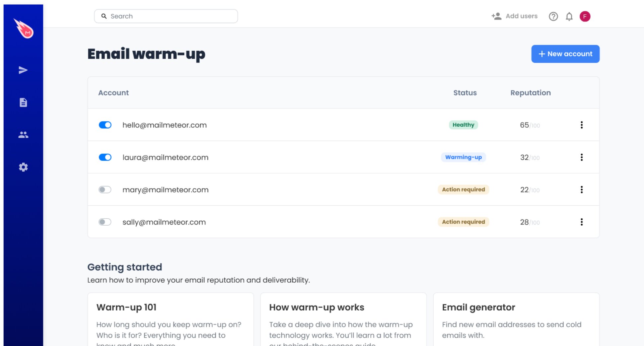Select the hello@mailmeteor.com address
The width and height of the screenshot is (644, 346).
[x=165, y=125]
